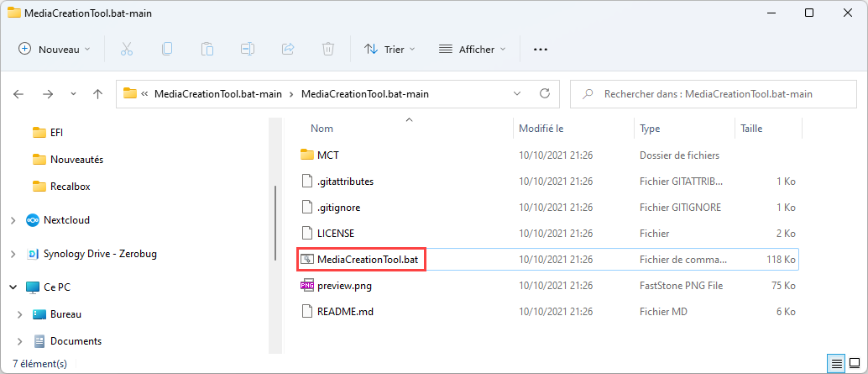
Task: Switch to large icons view layout
Action: 853,364
